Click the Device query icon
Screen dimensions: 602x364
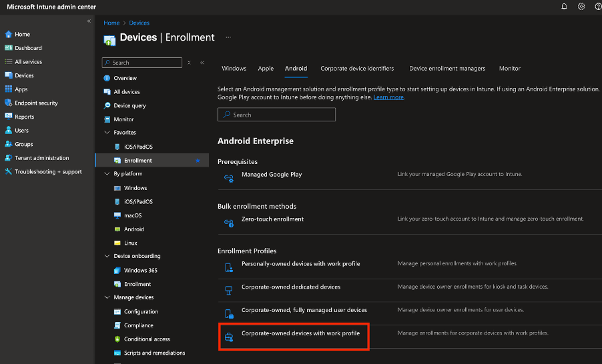pos(107,105)
